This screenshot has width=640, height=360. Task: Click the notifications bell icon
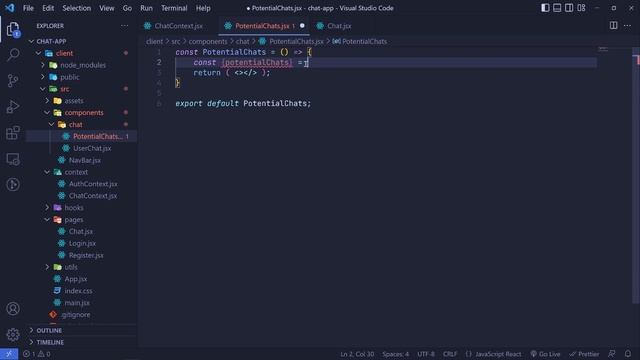(628, 354)
